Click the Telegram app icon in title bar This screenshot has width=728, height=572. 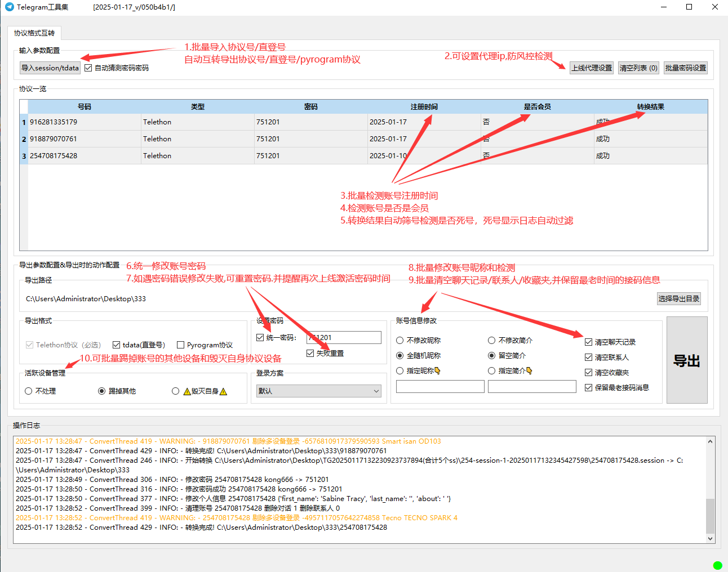coord(9,7)
